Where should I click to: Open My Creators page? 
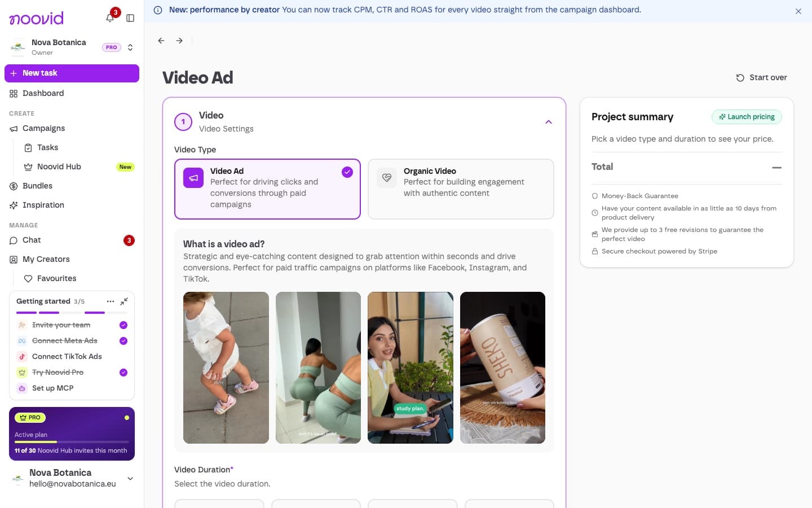[72, 260]
